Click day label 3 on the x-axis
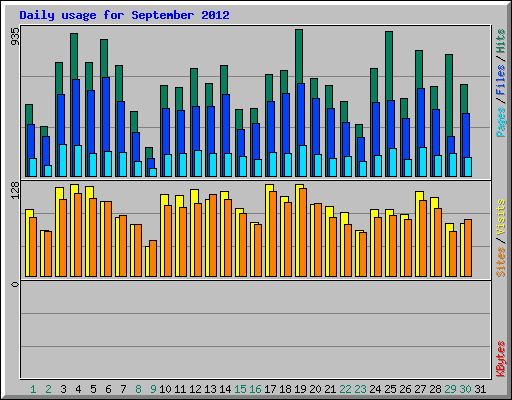 click(x=63, y=389)
